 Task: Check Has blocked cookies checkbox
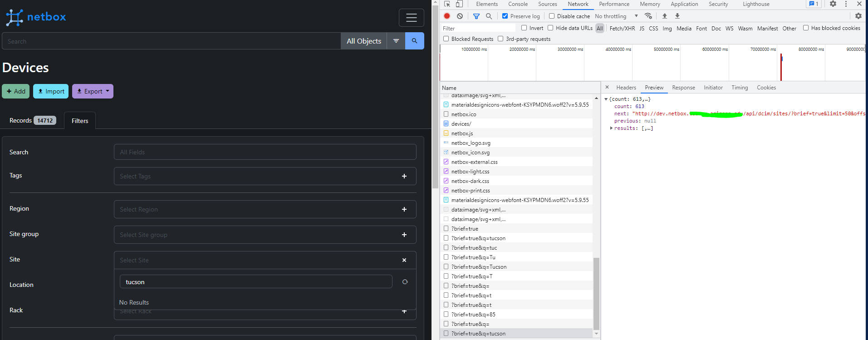[806, 28]
